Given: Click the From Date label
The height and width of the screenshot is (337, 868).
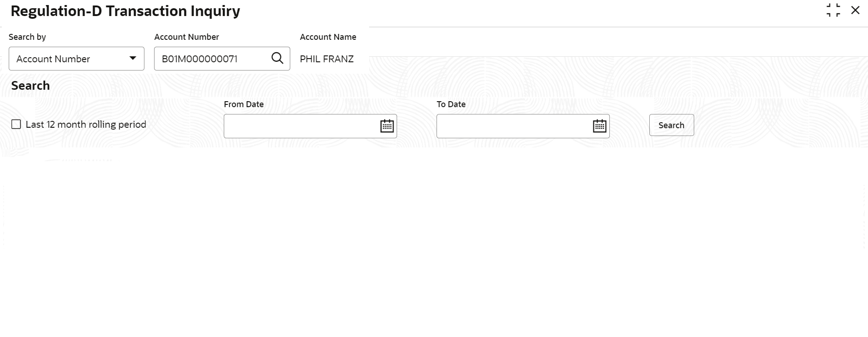Looking at the screenshot, I should 244,104.
